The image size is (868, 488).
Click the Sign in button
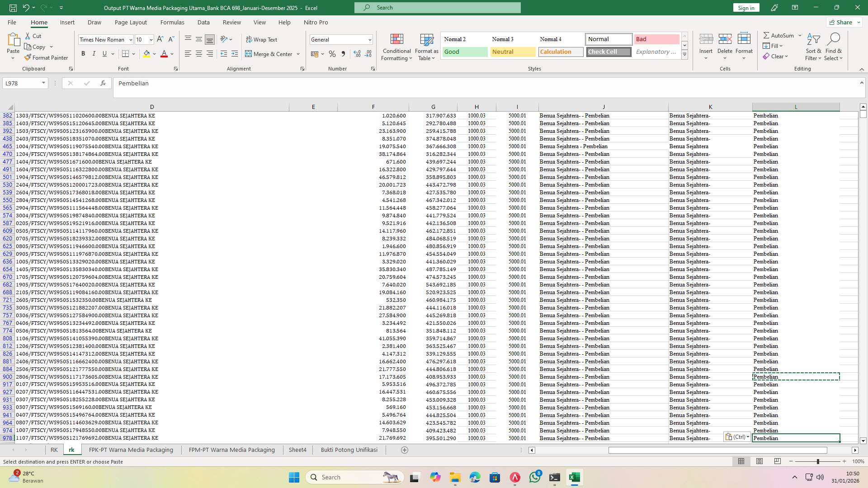pos(745,7)
